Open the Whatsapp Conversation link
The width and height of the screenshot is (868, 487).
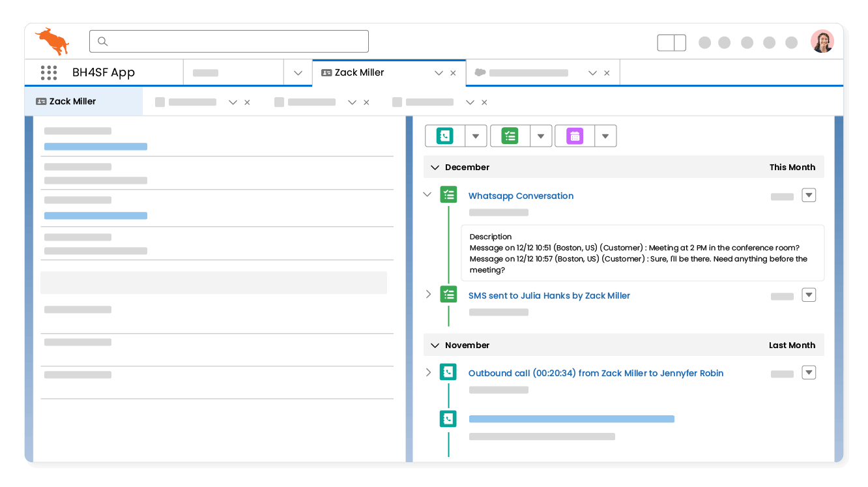[x=521, y=196]
